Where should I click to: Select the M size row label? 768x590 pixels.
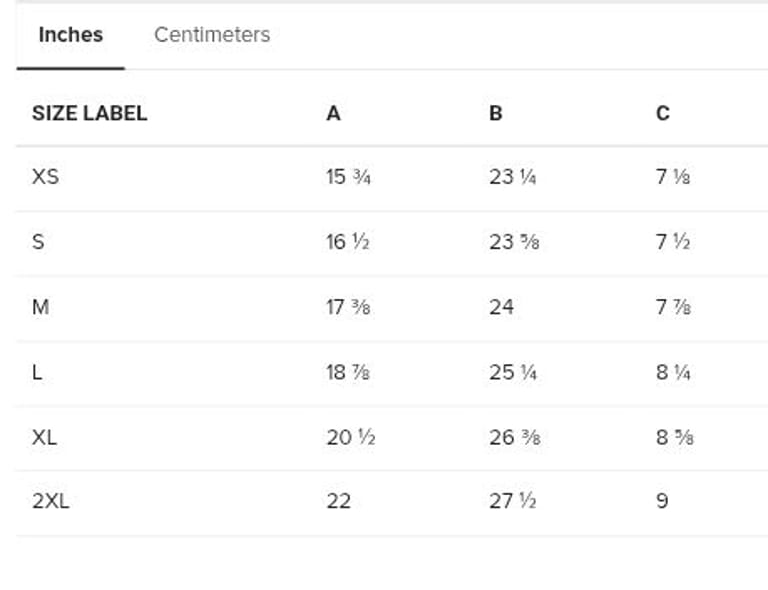pyautogui.click(x=40, y=307)
